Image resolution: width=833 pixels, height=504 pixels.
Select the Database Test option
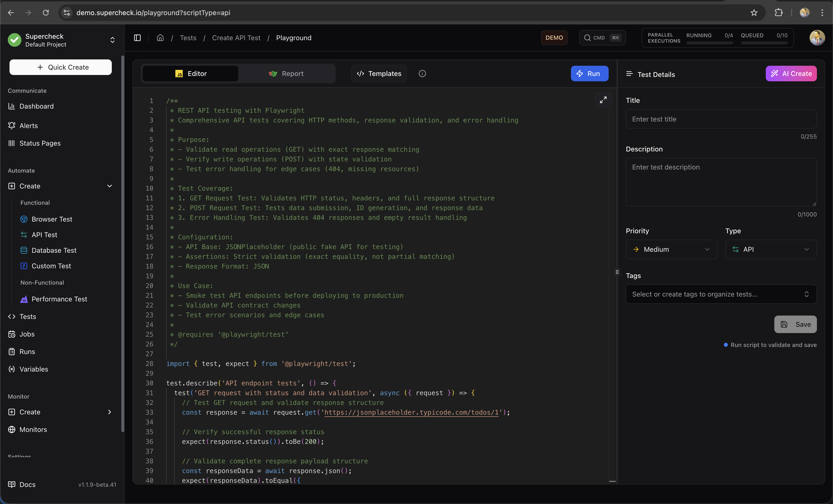[54, 250]
